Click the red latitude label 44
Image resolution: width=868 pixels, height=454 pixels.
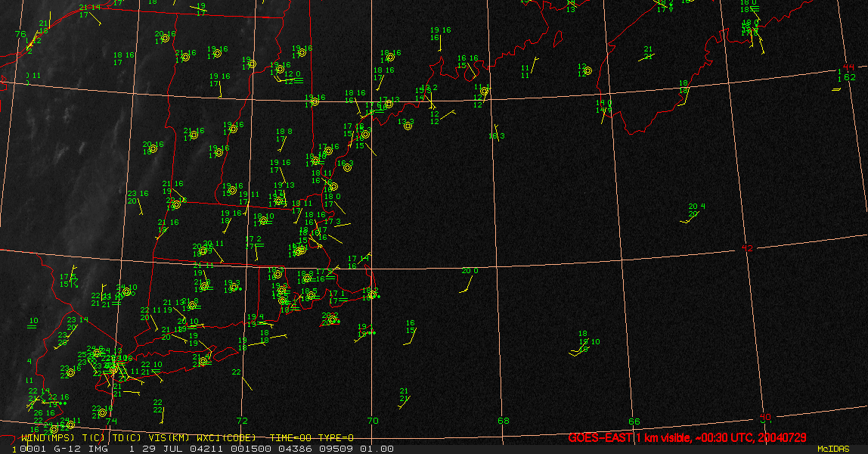848,68
